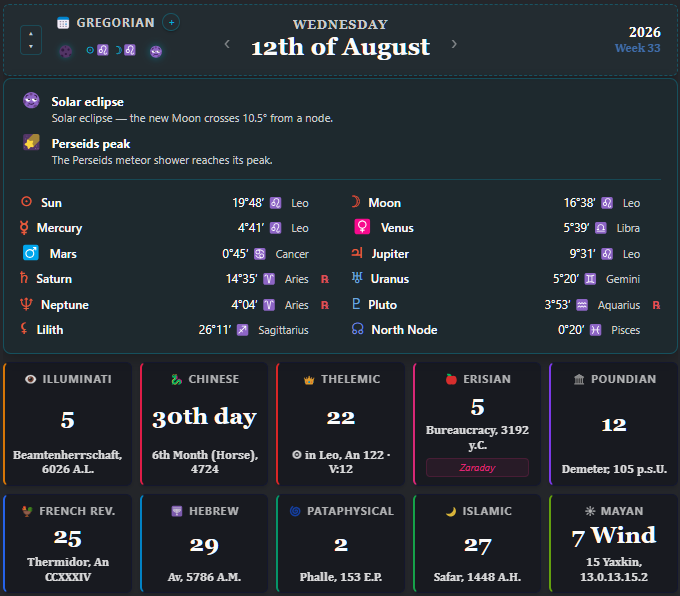
Task: Open the Chinese calendar card
Action: [204, 424]
